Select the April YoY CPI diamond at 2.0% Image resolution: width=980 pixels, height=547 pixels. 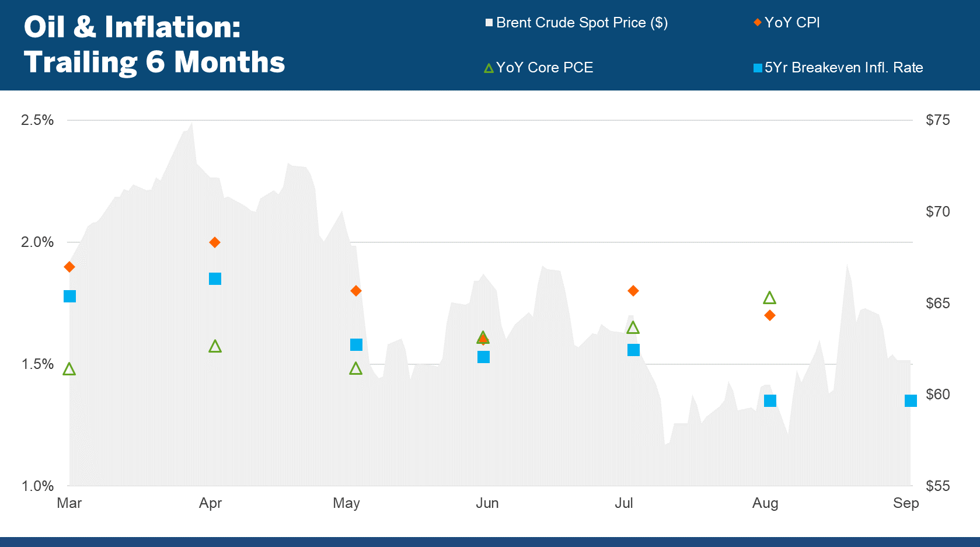pos(215,242)
